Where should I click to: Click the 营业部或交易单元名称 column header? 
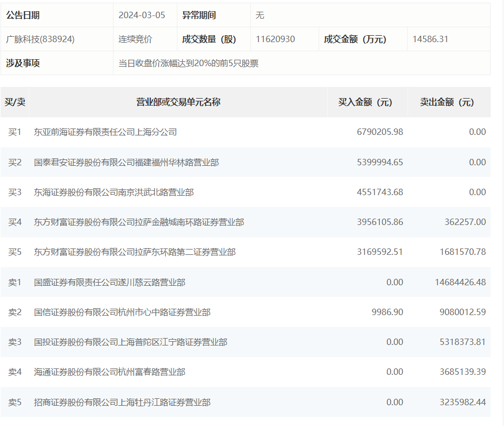tap(178, 102)
